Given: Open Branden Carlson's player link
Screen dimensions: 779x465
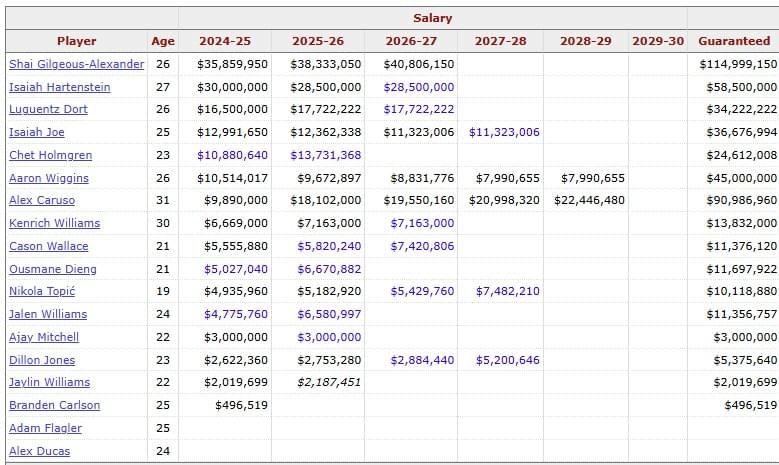Looking at the screenshot, I should [x=54, y=405].
